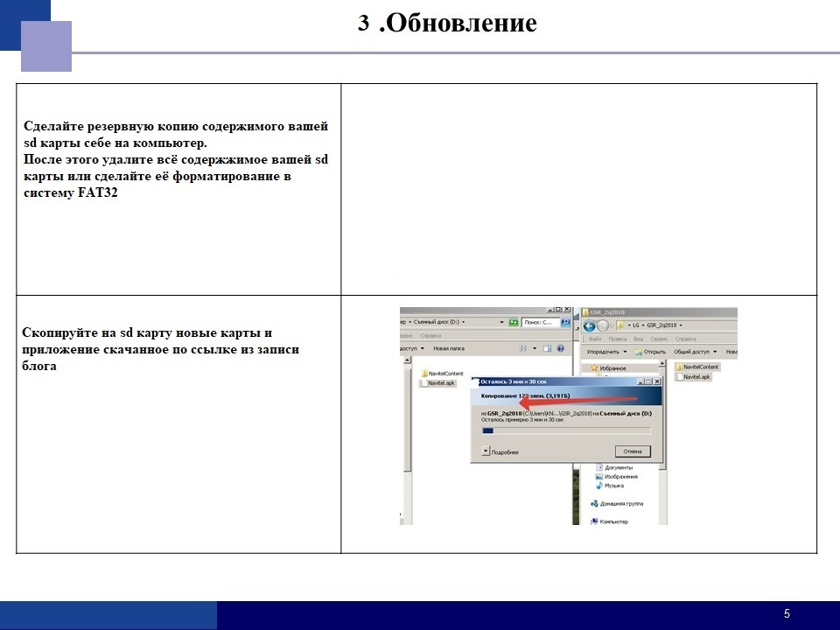Expand the address bar history dropdown in the Съемный диск (D:) window
The width and height of the screenshot is (840, 630).
[501, 322]
